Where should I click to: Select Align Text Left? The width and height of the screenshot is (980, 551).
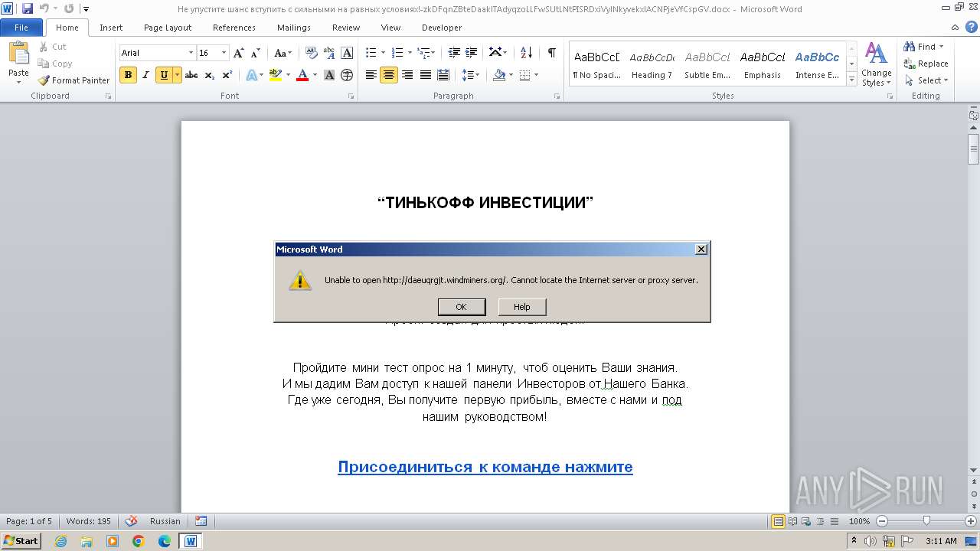[371, 75]
